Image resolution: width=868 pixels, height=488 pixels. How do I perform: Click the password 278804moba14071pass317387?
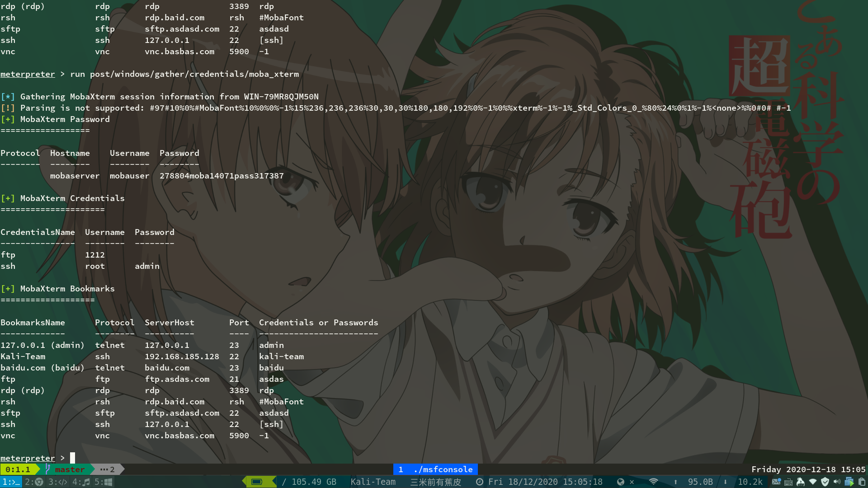[222, 176]
